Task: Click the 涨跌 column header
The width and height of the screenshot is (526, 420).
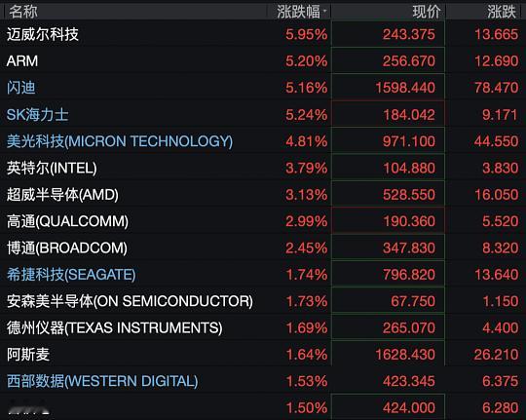Action: coord(502,12)
